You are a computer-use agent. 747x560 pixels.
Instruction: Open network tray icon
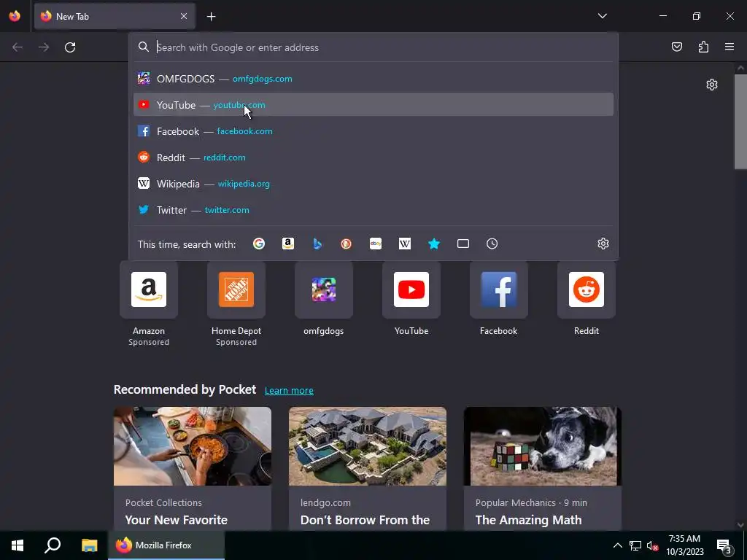point(635,545)
